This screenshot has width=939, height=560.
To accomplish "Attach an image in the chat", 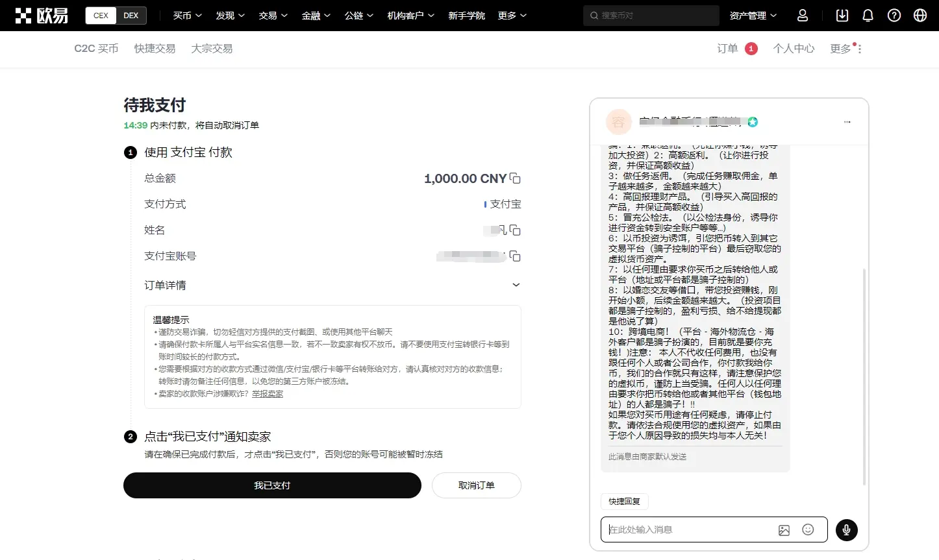I will click(x=784, y=530).
